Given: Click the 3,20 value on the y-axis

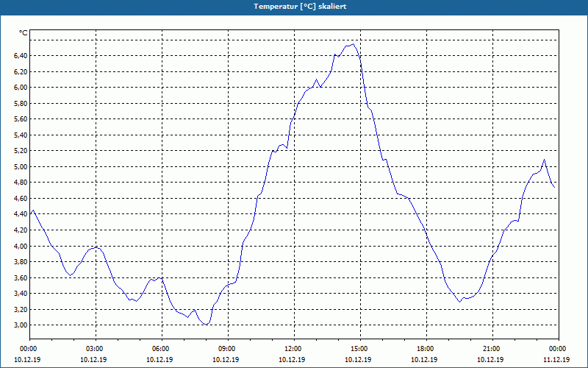Looking at the screenshot, I should [x=21, y=309].
